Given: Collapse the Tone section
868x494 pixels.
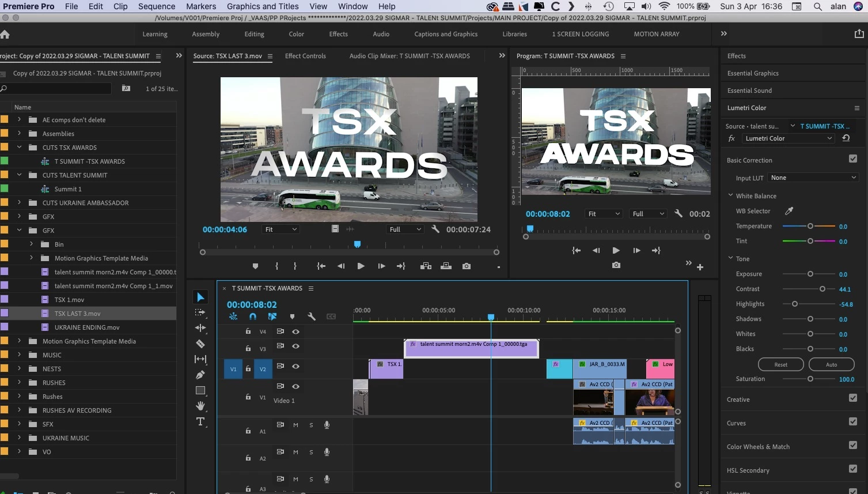Looking at the screenshot, I should tap(731, 258).
